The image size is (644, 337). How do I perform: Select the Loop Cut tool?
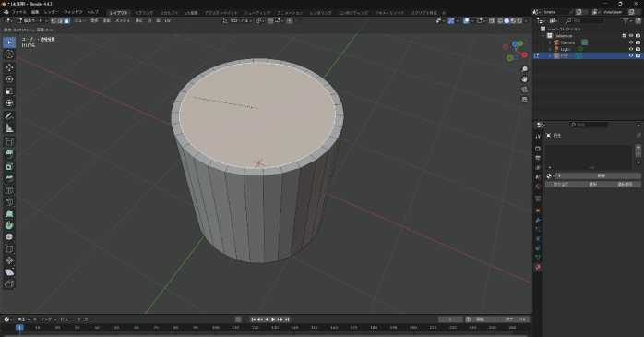[9, 190]
